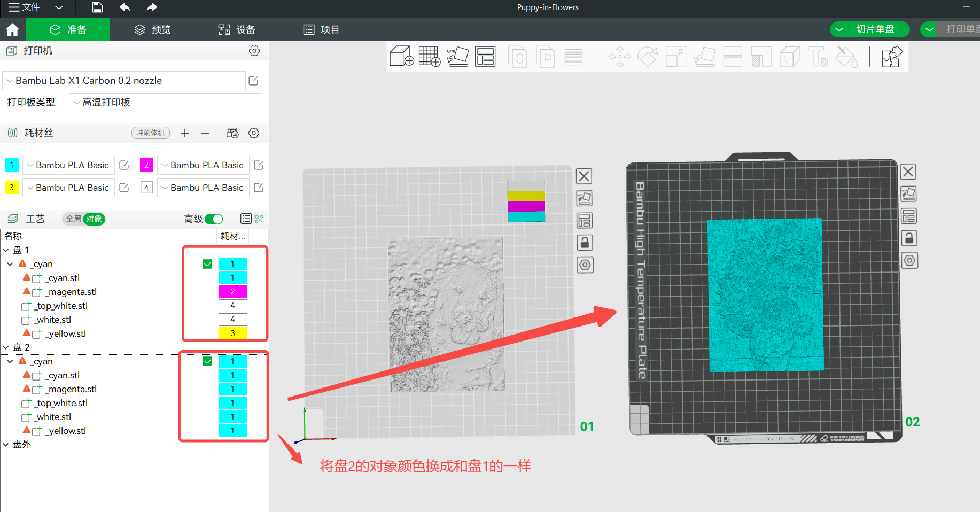Toggle the Global/Object process switch

coord(84,219)
